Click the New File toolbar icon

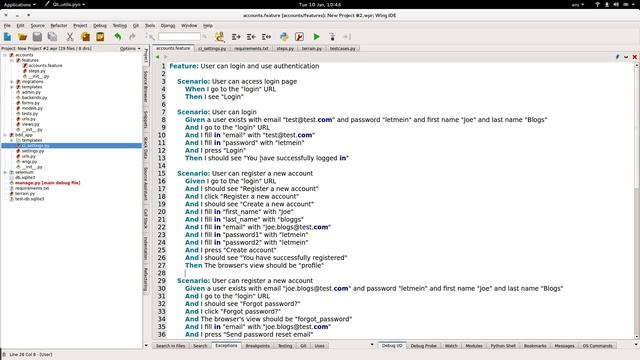[7, 37]
